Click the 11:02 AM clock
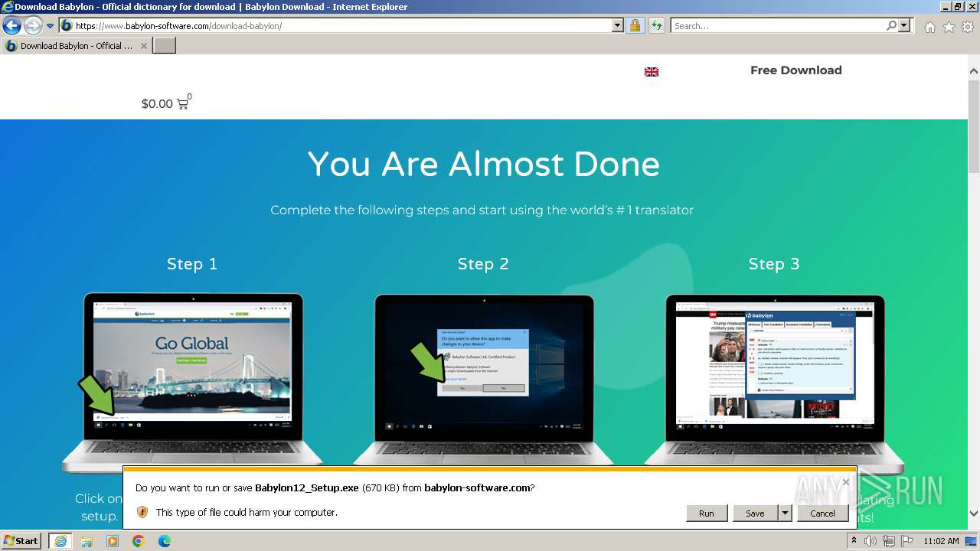Viewport: 980px width, 551px height. tap(941, 541)
